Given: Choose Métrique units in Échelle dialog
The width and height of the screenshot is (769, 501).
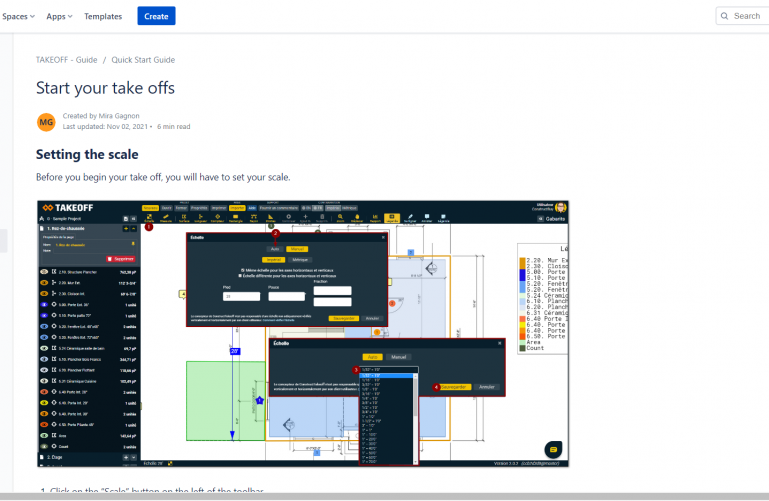Looking at the screenshot, I should 300,260.
